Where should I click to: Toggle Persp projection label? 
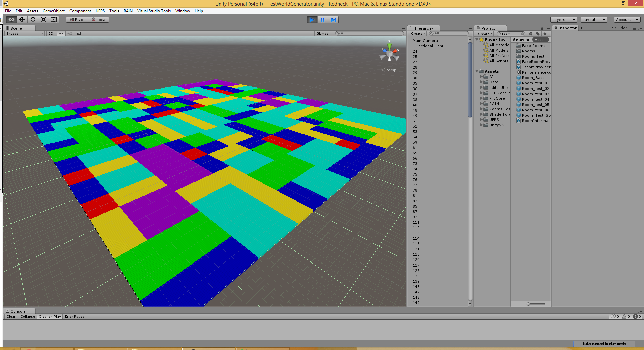(x=389, y=70)
